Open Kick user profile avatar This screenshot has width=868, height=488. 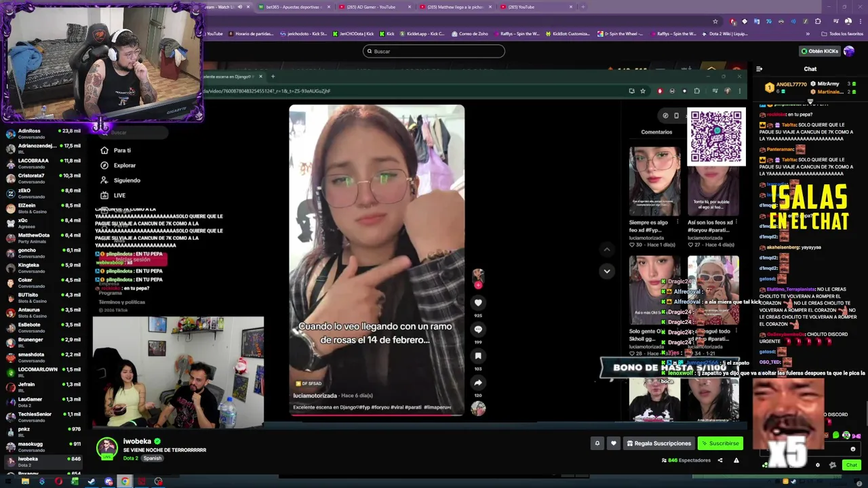[849, 51]
